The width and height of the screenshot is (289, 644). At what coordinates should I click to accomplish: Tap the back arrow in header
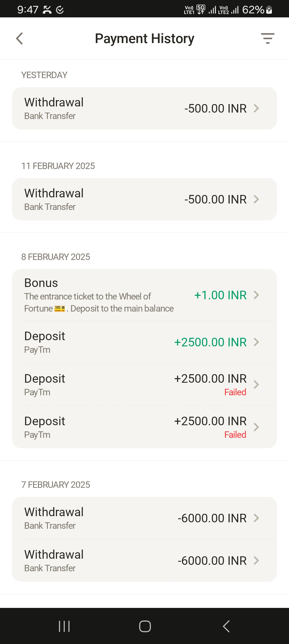tap(20, 39)
